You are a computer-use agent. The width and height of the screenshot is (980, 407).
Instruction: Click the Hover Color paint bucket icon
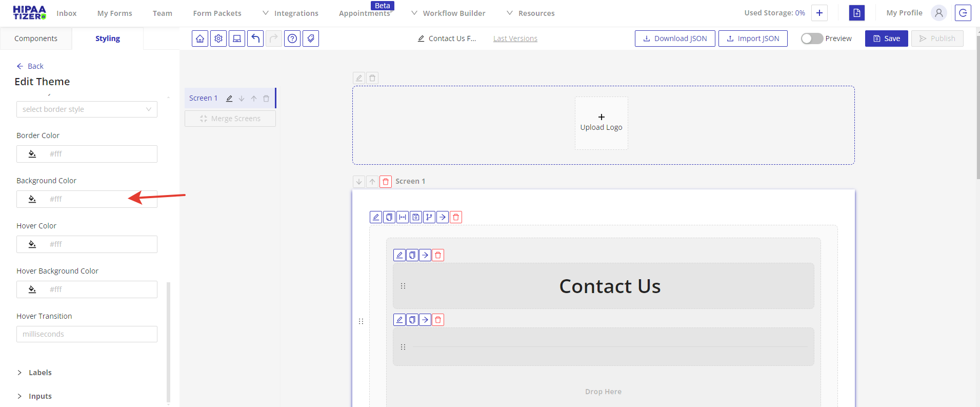coord(32,244)
